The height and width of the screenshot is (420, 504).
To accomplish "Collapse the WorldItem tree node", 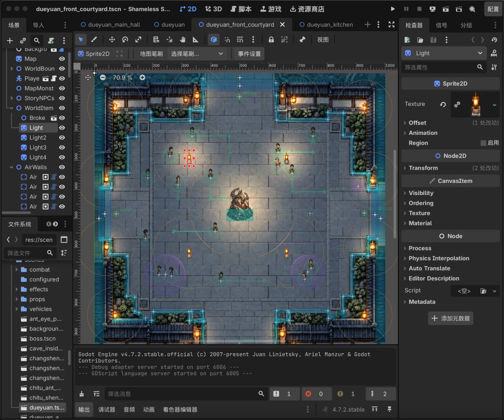I will (11, 108).
